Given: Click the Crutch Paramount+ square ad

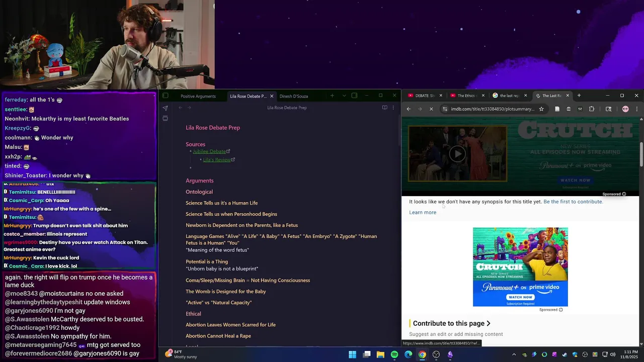Looking at the screenshot, I should click(520, 266).
